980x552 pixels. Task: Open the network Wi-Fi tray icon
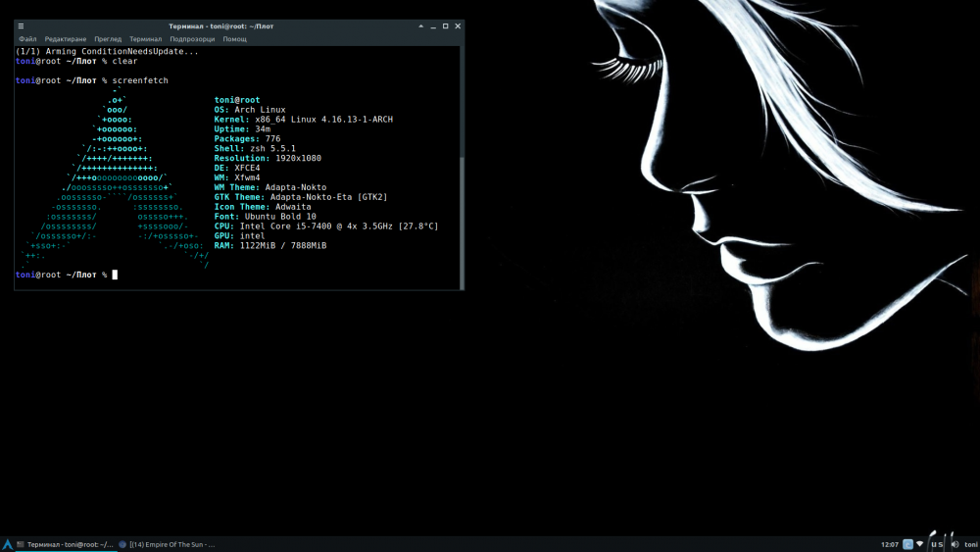click(x=919, y=544)
